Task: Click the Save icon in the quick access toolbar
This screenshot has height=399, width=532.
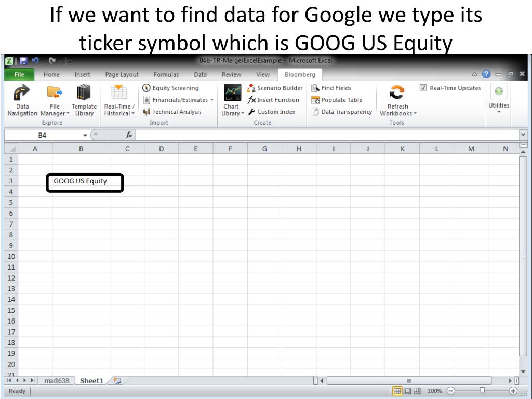Action: (23, 61)
